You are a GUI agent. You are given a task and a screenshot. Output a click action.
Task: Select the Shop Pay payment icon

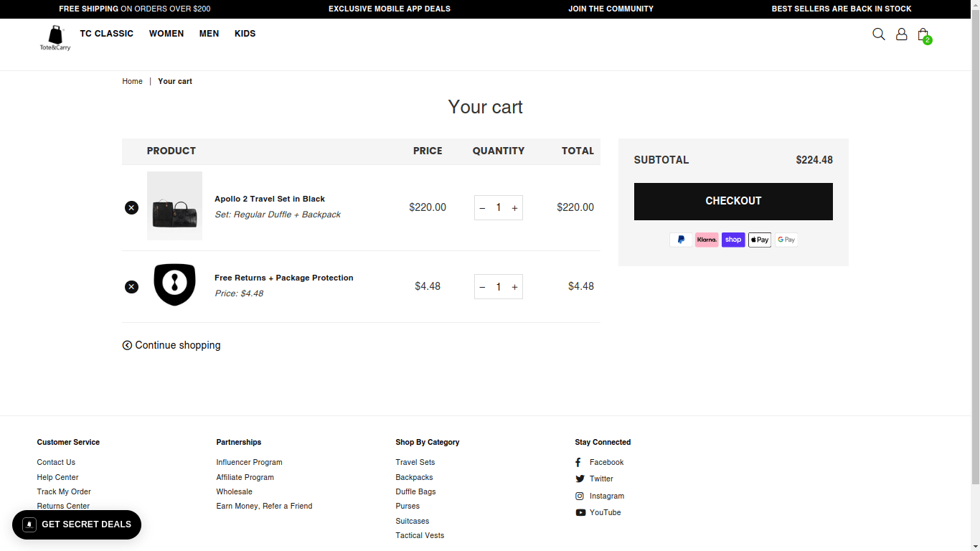click(733, 240)
